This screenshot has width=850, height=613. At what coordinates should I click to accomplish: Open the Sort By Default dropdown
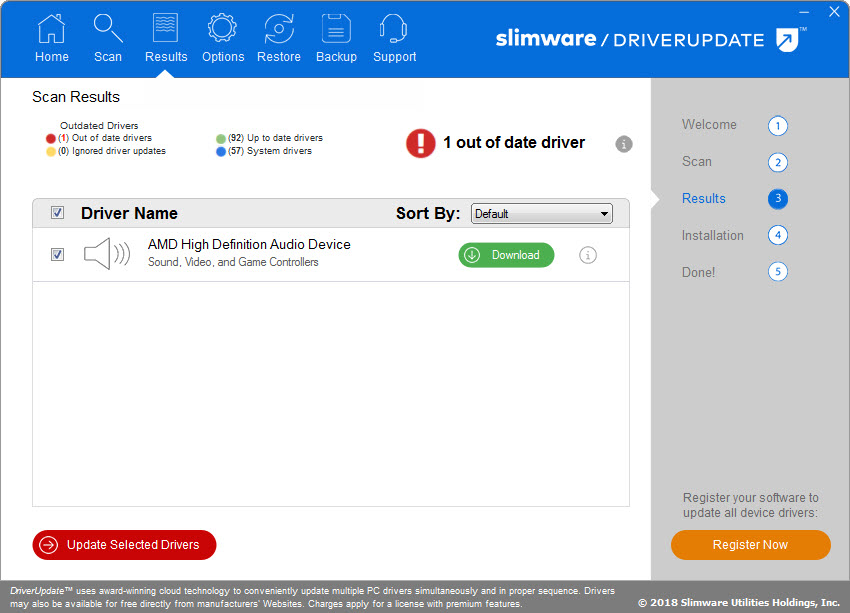coord(542,214)
